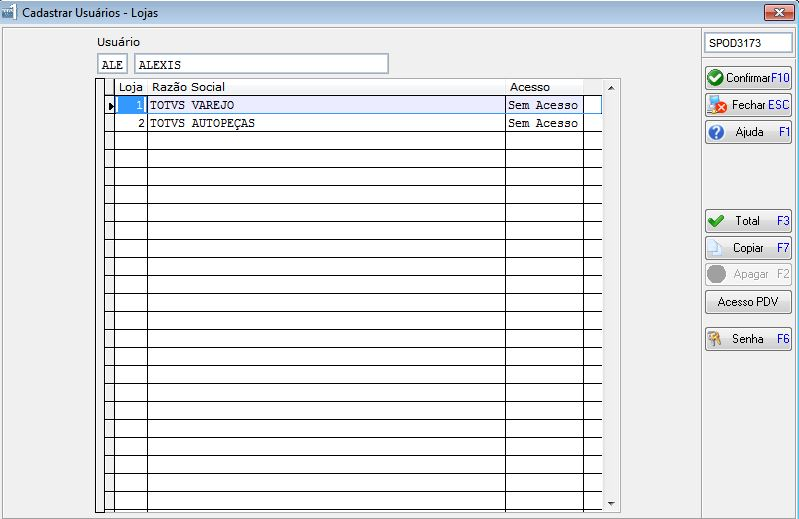Click Copiar F7 button
This screenshot has height=519, width=799.
[x=748, y=248]
